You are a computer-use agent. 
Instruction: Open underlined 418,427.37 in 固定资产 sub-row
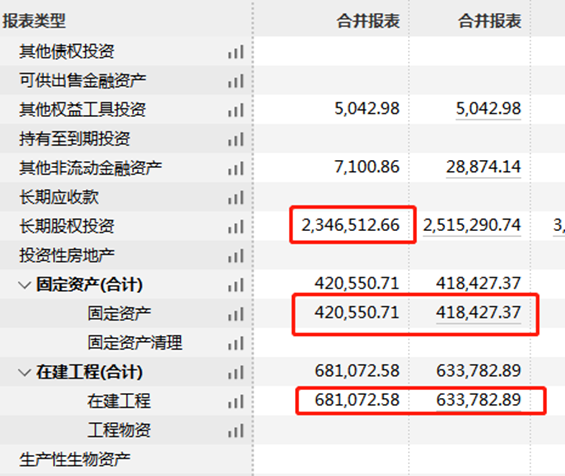tap(478, 313)
